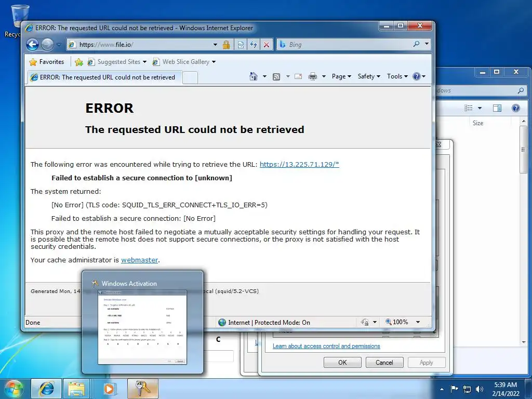Click Cancel in the permissions dialog
The width and height of the screenshot is (532, 399).
coord(384,362)
